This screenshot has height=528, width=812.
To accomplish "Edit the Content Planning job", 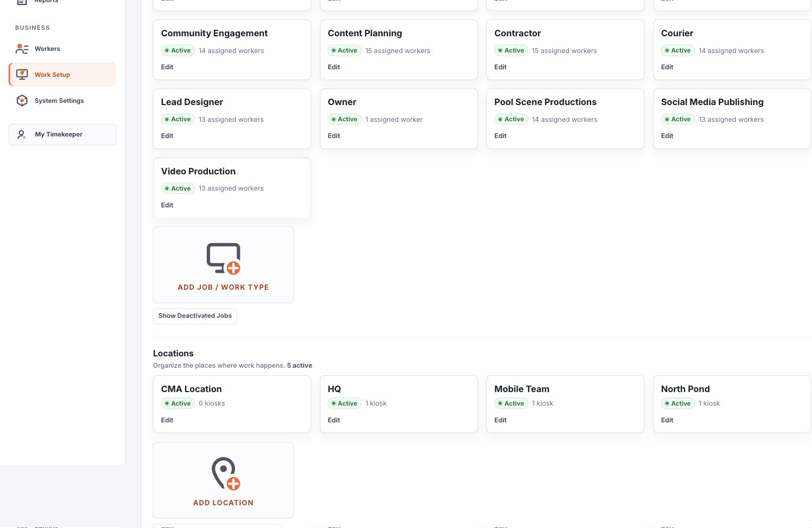I will [334, 67].
